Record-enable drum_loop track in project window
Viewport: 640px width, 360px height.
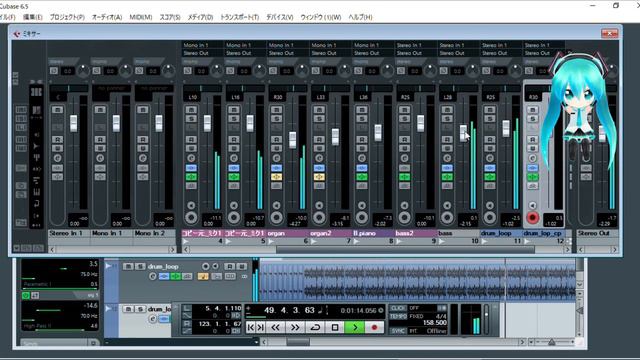(x=205, y=267)
